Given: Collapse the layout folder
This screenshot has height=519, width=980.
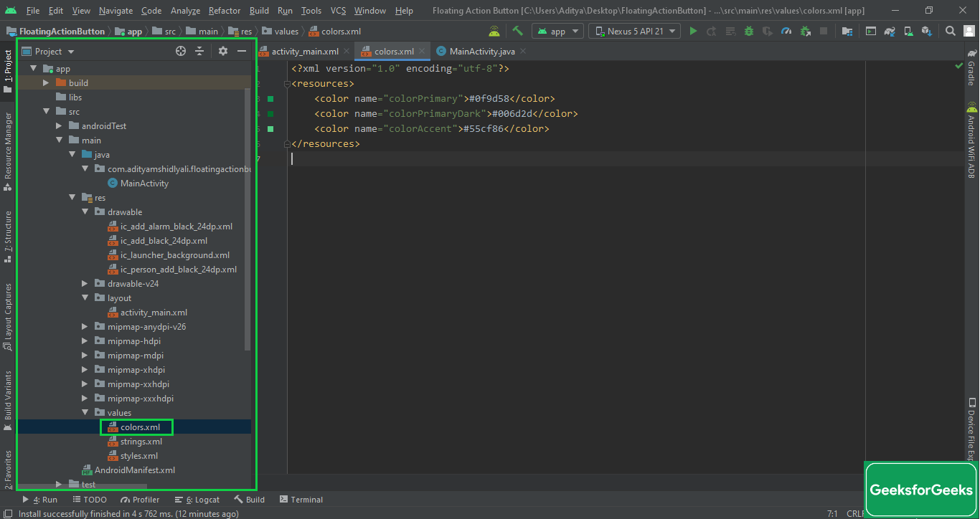Looking at the screenshot, I should pos(85,297).
